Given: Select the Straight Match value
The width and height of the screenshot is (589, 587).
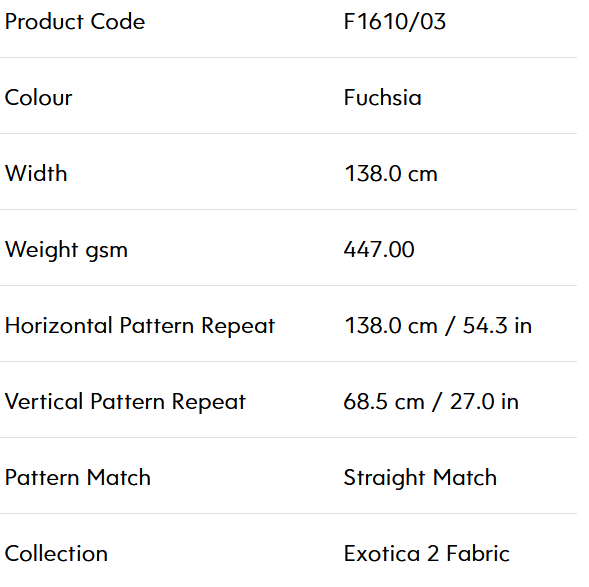Looking at the screenshot, I should pos(420,478).
